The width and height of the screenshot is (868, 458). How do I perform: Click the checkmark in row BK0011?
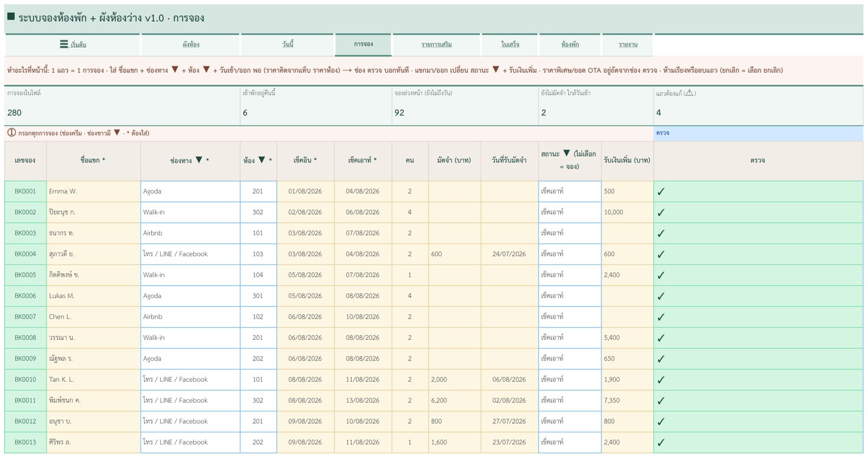(x=661, y=401)
